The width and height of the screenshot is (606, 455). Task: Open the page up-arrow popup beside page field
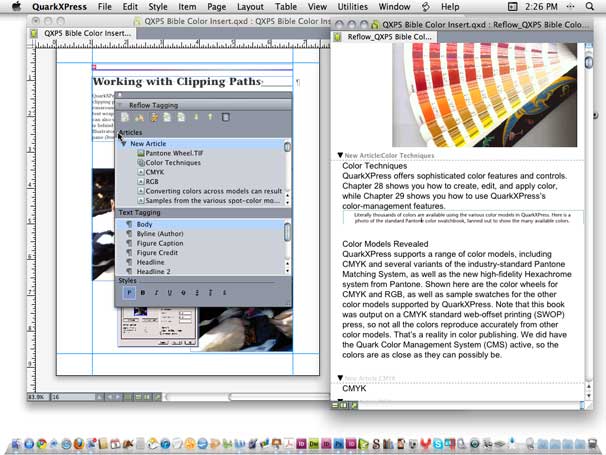[99, 397]
